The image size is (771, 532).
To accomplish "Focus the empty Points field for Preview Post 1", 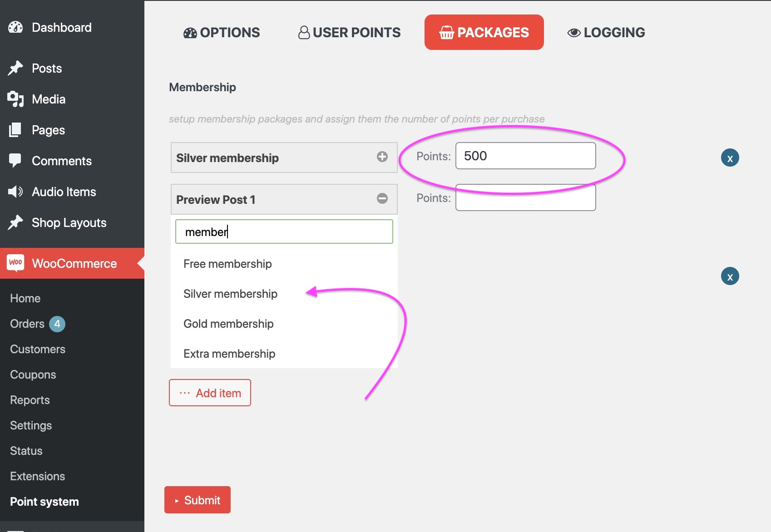I will (525, 197).
